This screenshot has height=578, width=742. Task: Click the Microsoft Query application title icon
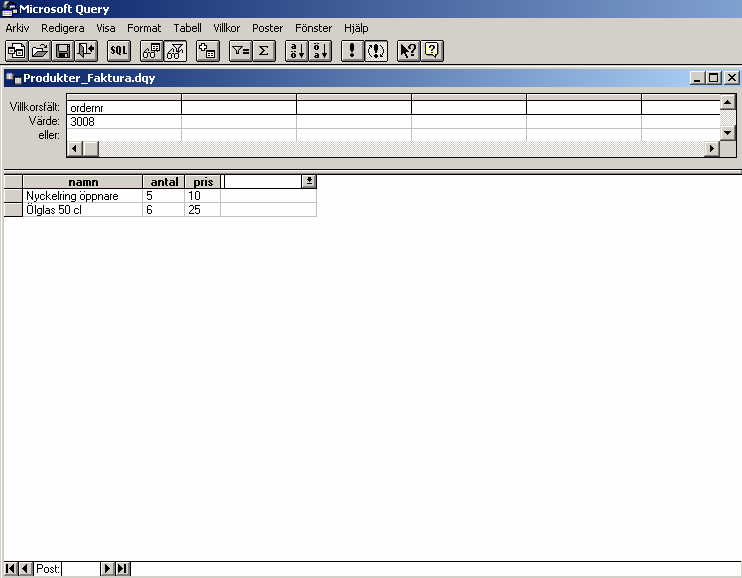tap(9, 9)
